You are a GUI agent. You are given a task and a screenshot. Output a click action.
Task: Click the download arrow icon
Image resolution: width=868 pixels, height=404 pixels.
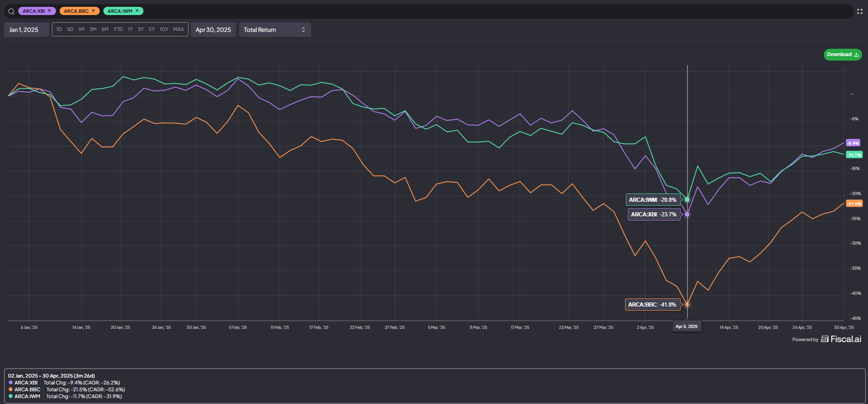tap(856, 55)
